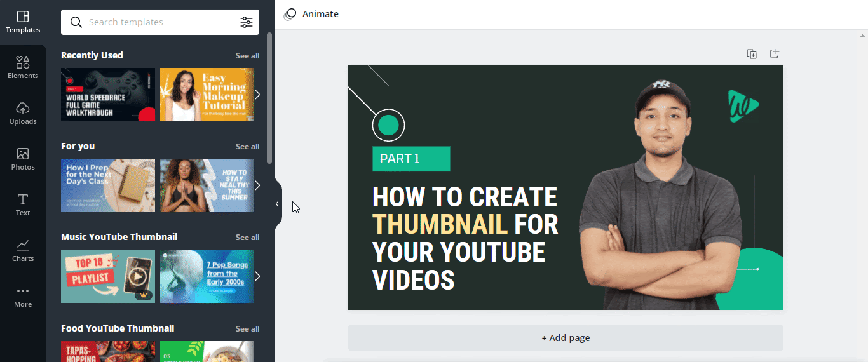Click the duplicate page icon
The height and width of the screenshot is (362, 868).
coord(752,54)
